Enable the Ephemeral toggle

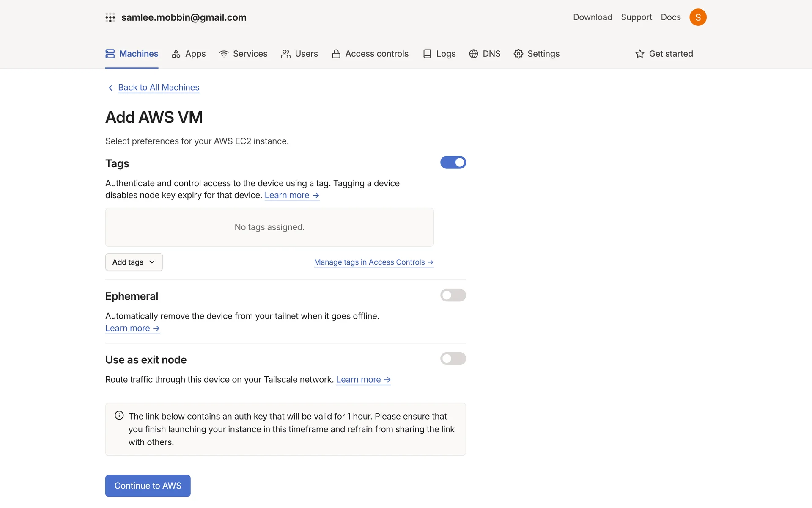453,295
